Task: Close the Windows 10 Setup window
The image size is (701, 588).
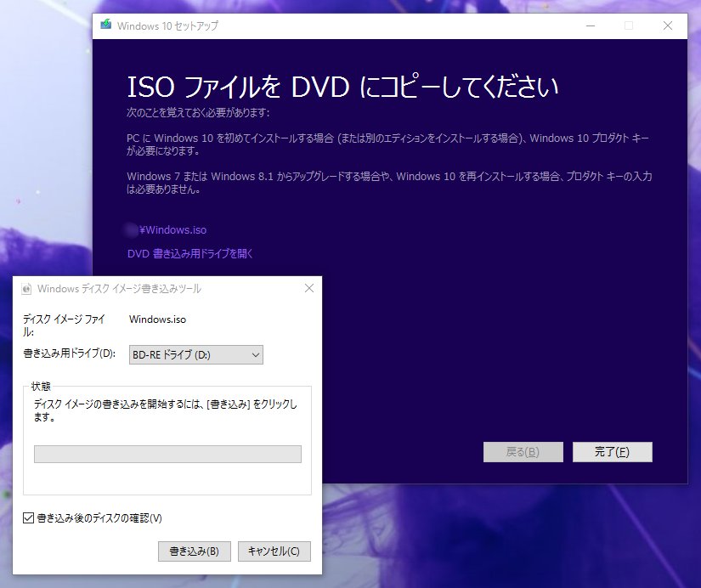Action: [x=668, y=26]
